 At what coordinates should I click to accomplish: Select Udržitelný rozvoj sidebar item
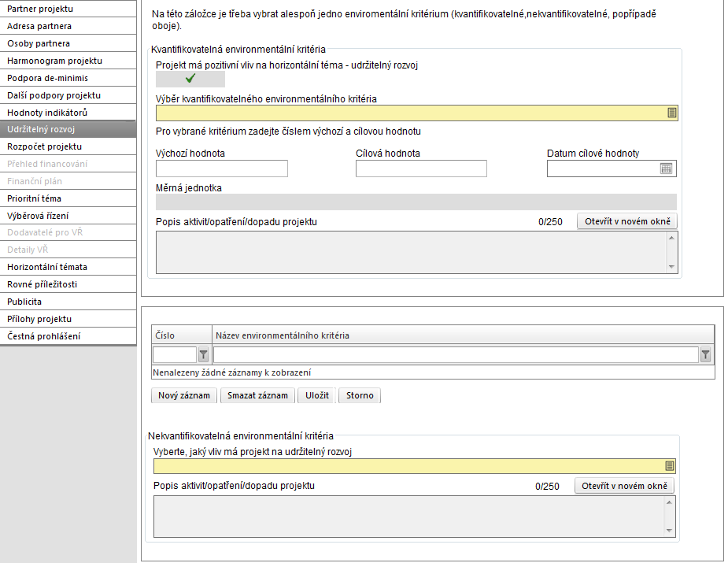[x=68, y=129]
